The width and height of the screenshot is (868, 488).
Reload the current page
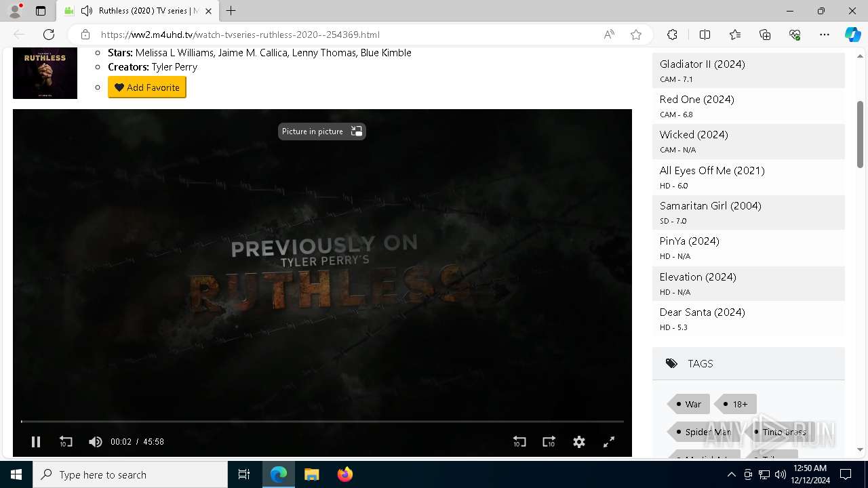(49, 35)
